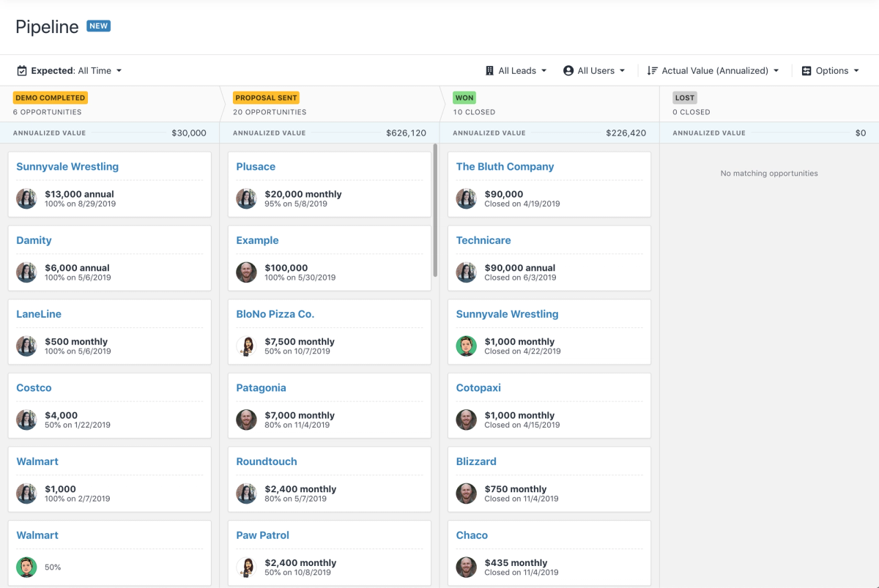Click the avatar on the Roundtouch card
879x588 pixels.
[246, 494]
